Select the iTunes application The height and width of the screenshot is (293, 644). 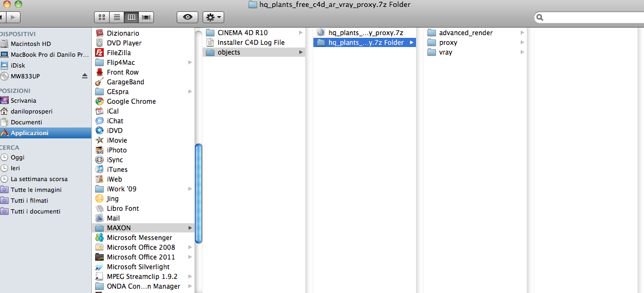click(117, 169)
